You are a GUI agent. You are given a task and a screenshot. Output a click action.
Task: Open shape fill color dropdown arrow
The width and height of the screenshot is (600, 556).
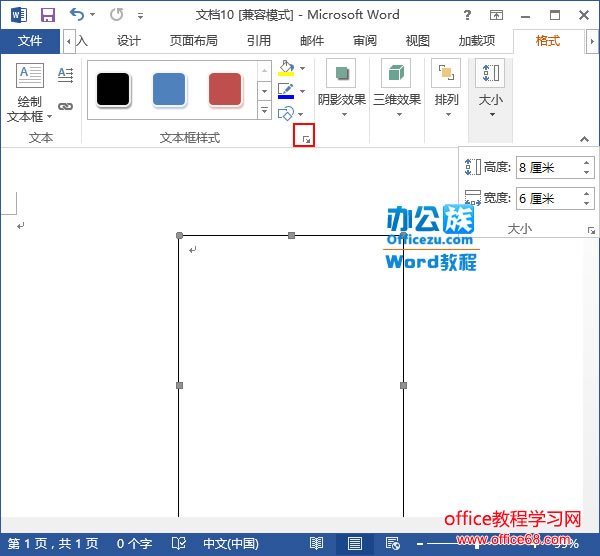coord(303,68)
